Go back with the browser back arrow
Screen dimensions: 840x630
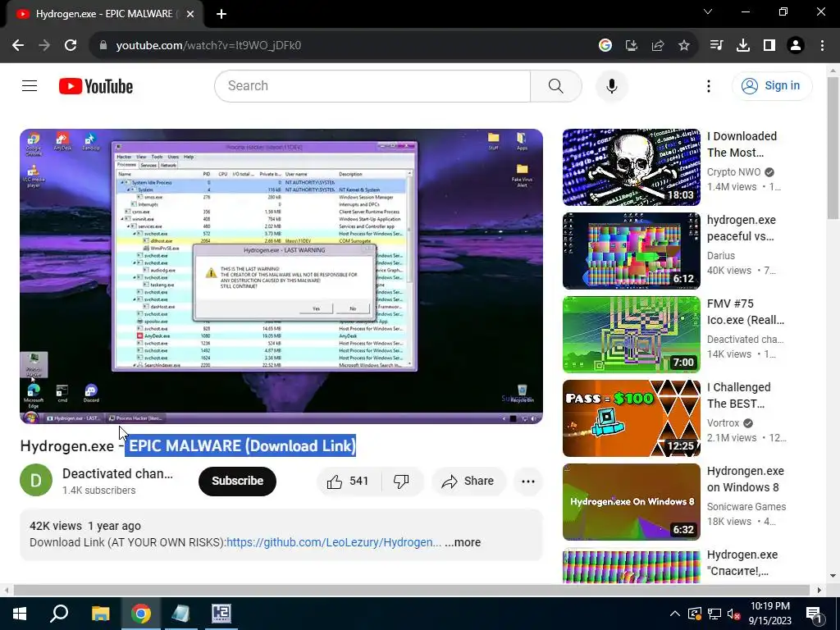18,46
